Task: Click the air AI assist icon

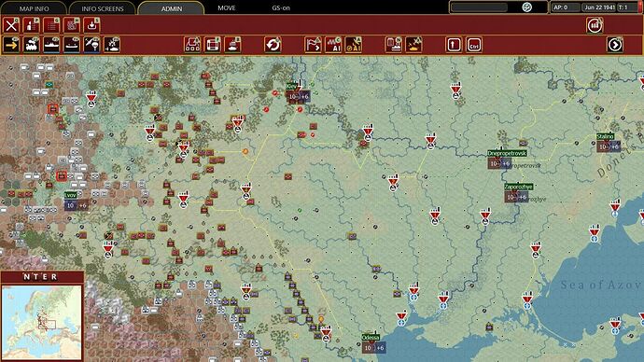Action: [354, 45]
